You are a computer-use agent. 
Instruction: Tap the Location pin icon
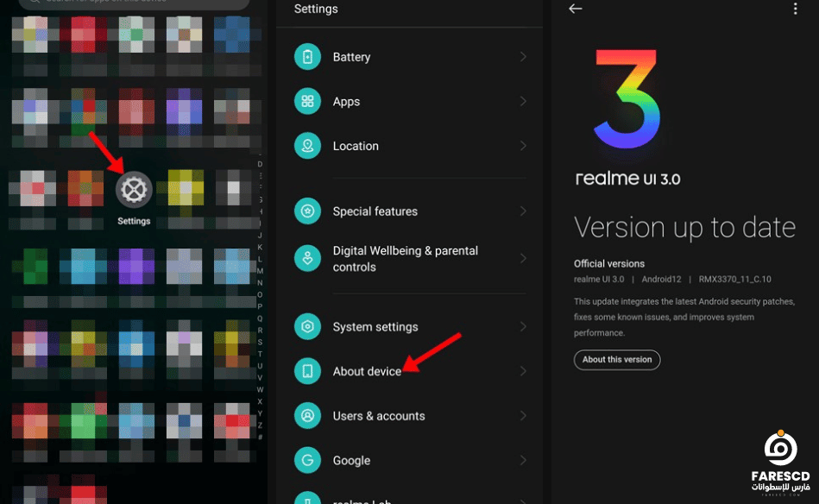(307, 146)
